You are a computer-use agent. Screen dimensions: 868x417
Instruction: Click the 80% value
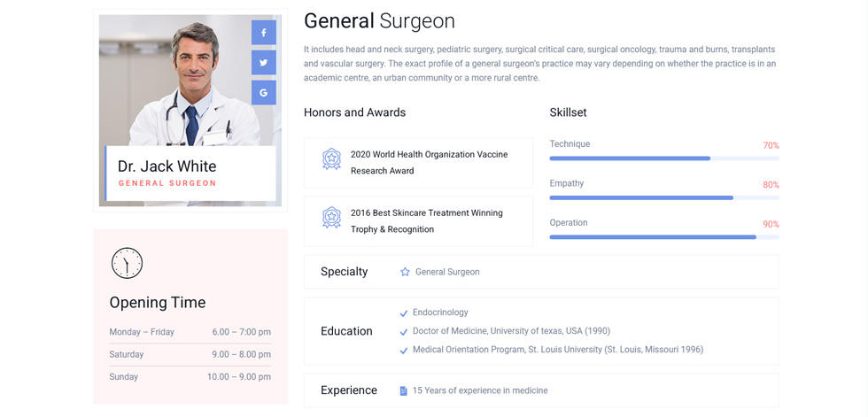click(x=771, y=185)
